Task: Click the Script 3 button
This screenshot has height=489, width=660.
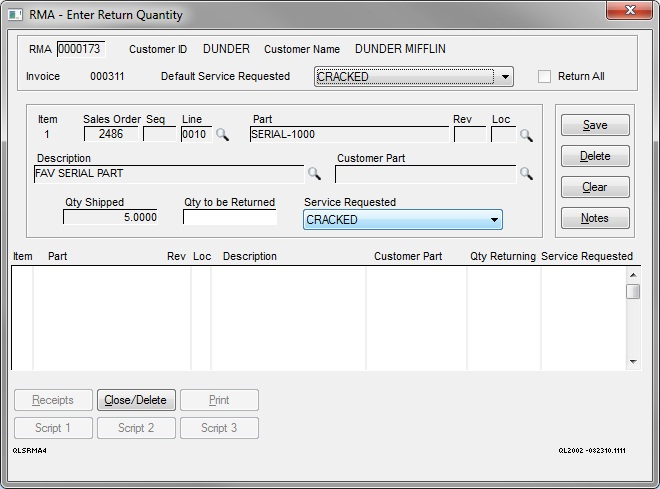Action: pos(219,428)
